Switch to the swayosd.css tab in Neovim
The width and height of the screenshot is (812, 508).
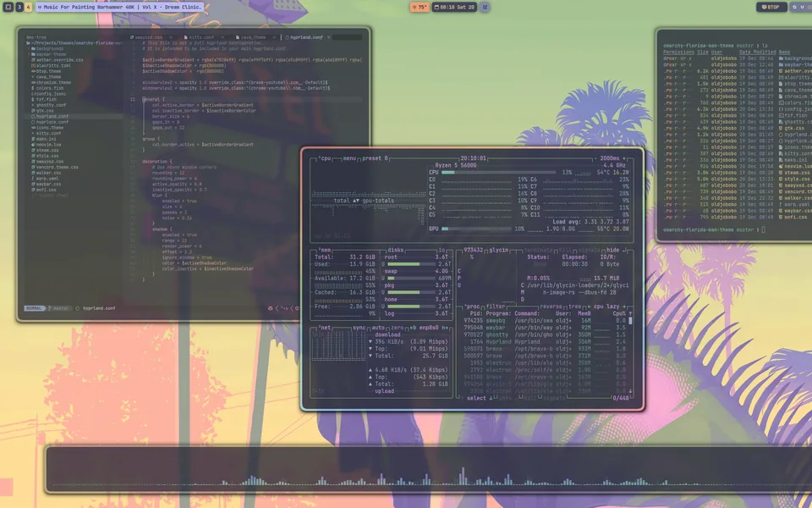149,37
